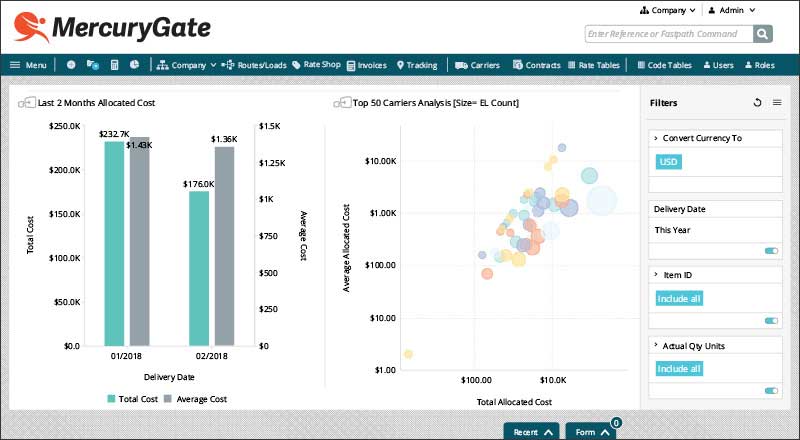The width and height of the screenshot is (800, 440).
Task: Go to Roles in the toolbar
Action: click(760, 65)
